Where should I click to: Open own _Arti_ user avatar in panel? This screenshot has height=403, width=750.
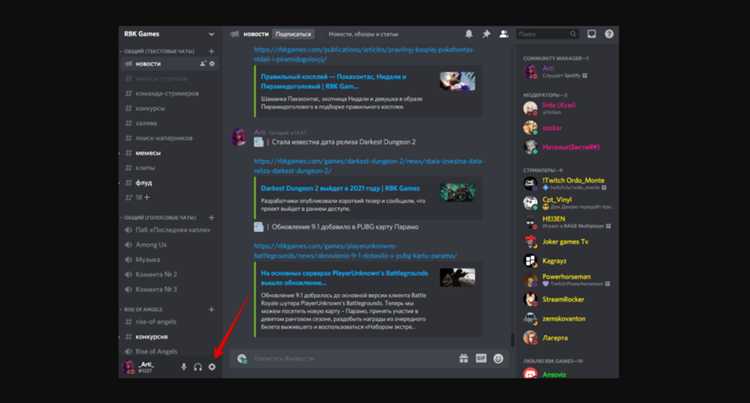(129, 367)
